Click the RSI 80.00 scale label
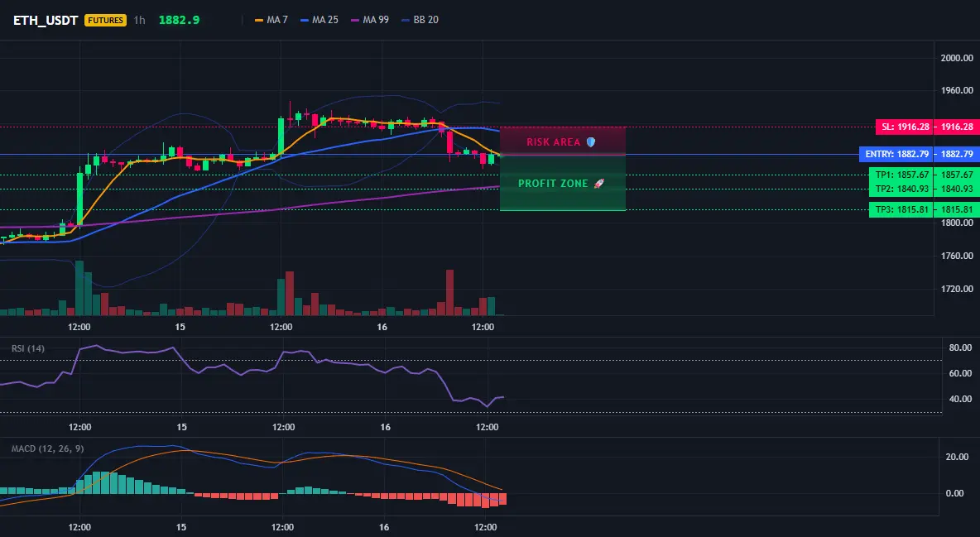The image size is (980, 537). (960, 348)
